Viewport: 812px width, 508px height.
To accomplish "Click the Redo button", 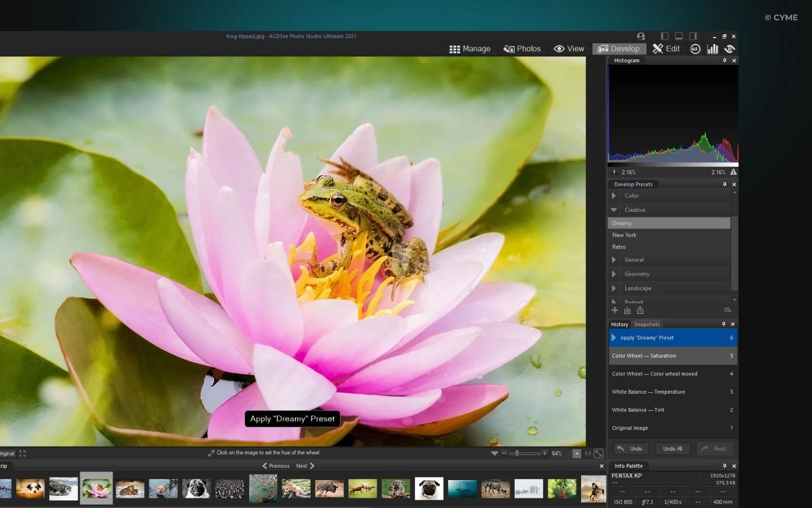I will (x=715, y=449).
